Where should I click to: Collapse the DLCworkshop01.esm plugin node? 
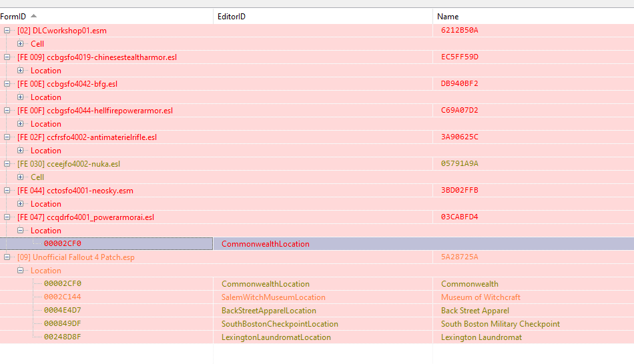7,30
